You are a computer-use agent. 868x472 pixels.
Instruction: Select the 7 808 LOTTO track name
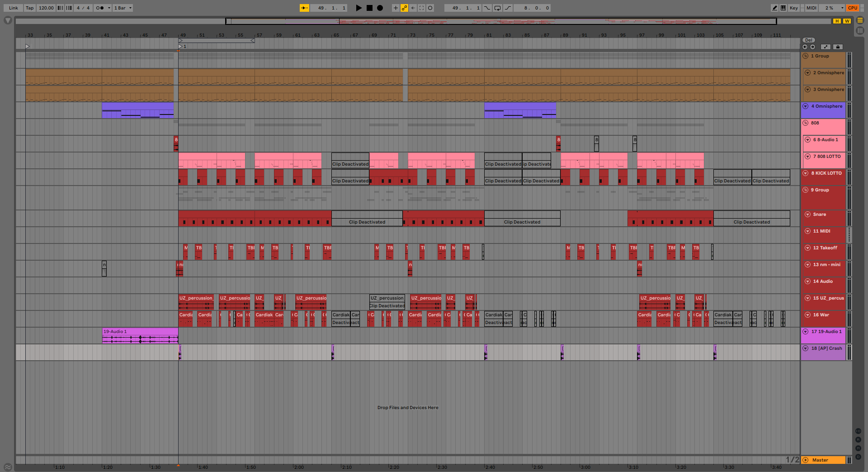point(827,157)
